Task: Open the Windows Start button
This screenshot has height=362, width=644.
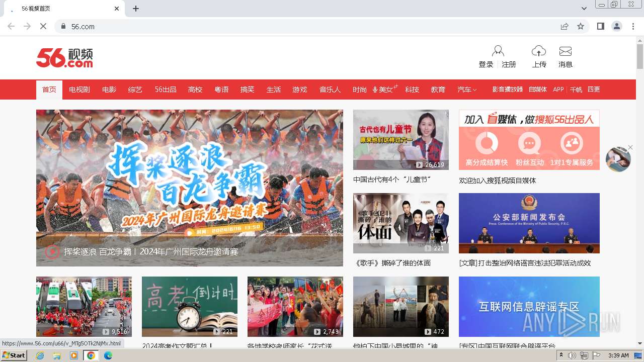Action: (x=14, y=355)
